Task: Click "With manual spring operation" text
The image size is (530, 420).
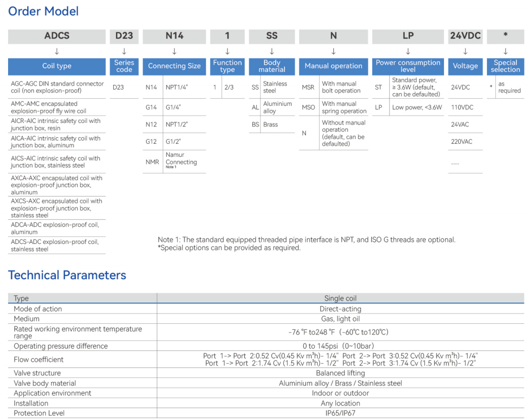Action: click(x=344, y=108)
